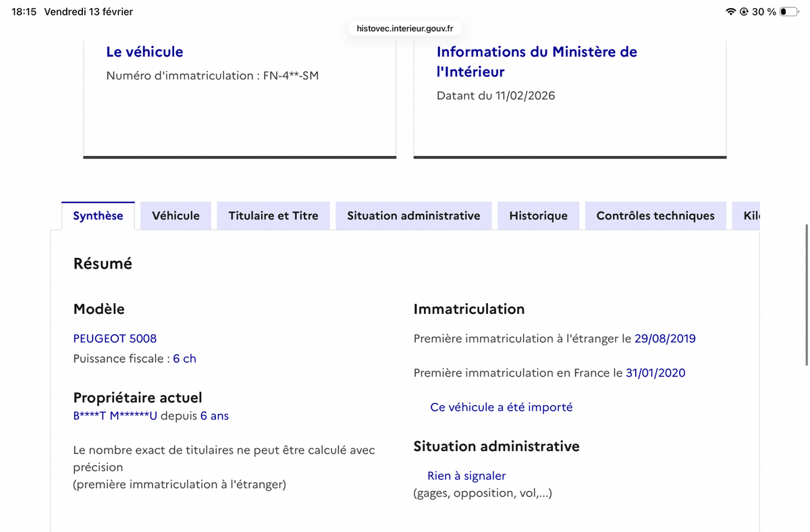This screenshot has height=532, width=810.
Task: Switch to the Véhicule tab
Action: coord(175,216)
